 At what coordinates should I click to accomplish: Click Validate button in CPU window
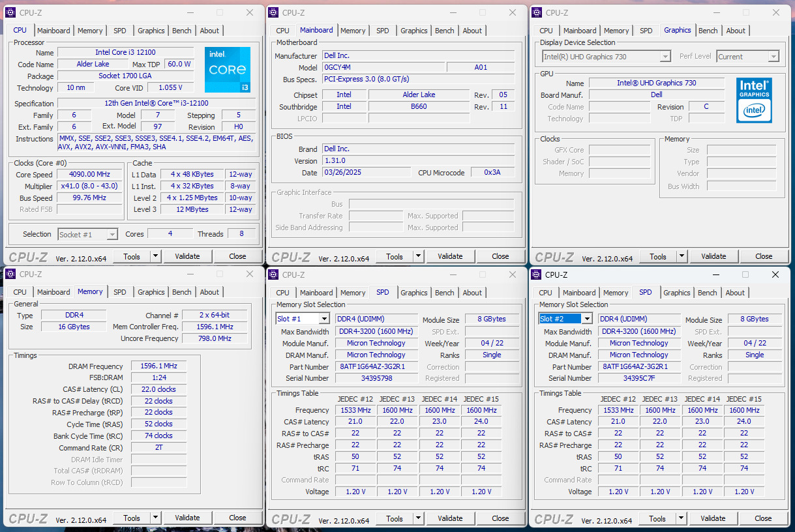click(x=187, y=256)
